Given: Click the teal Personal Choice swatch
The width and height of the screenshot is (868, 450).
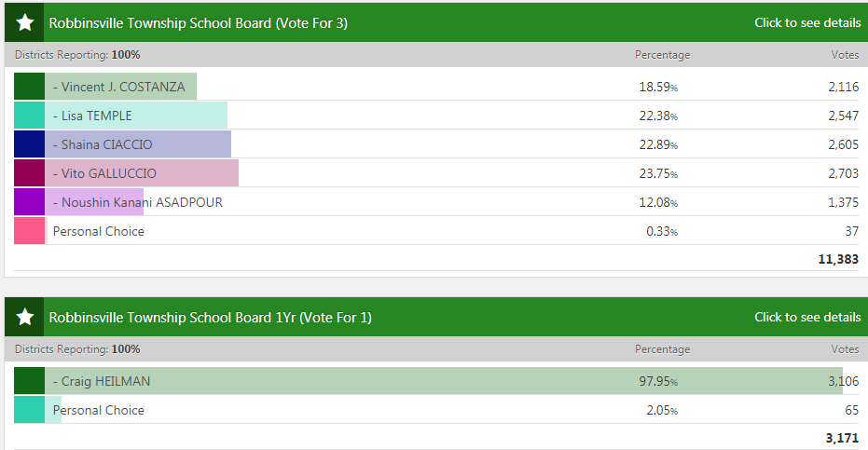Looking at the screenshot, I should tap(30, 410).
